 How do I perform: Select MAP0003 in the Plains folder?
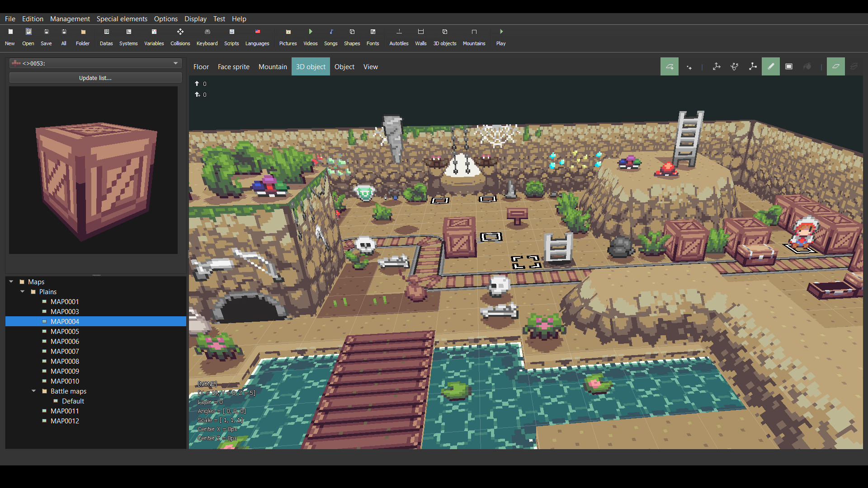point(64,311)
